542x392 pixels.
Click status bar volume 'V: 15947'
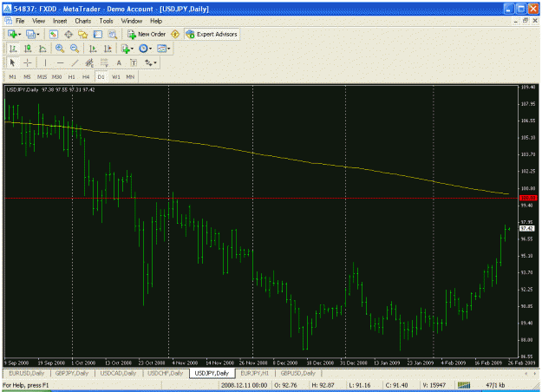434,385
